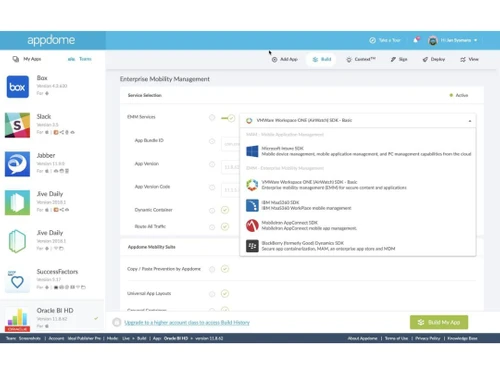Open the About Appdome footer link

click(x=362, y=338)
